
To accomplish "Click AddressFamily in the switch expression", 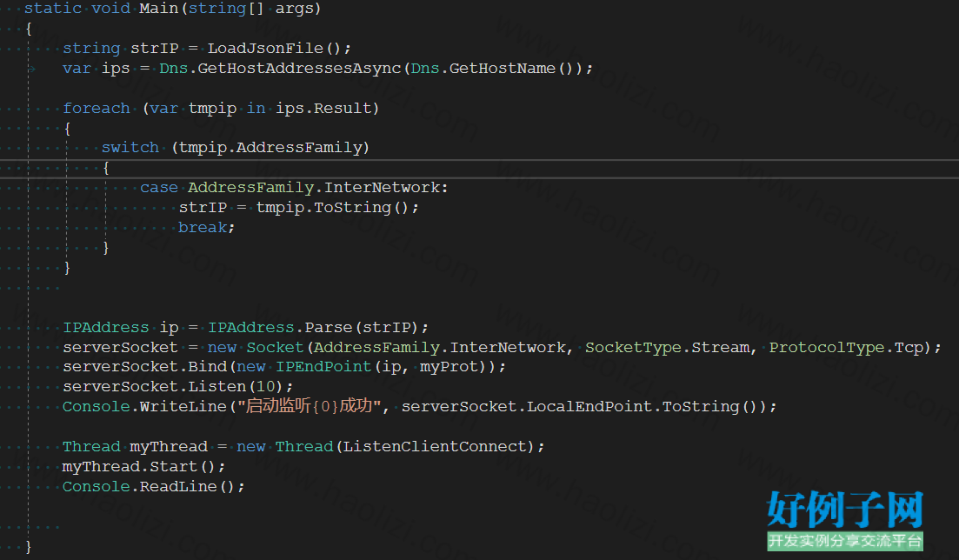I will click(299, 148).
